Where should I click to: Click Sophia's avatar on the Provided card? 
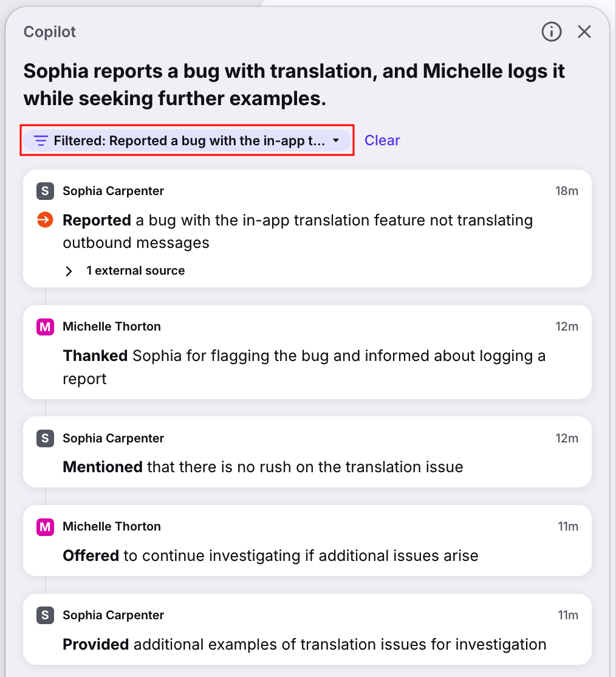pos(45,615)
